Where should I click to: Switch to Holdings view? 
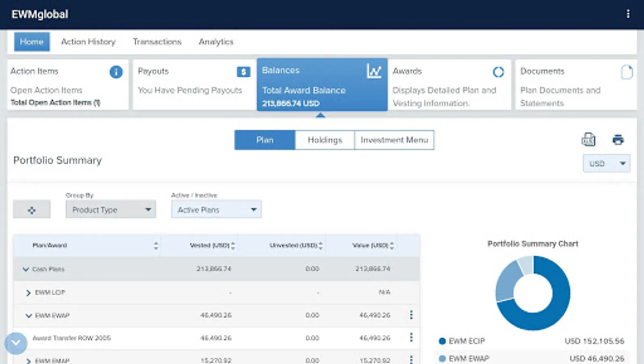coord(324,140)
